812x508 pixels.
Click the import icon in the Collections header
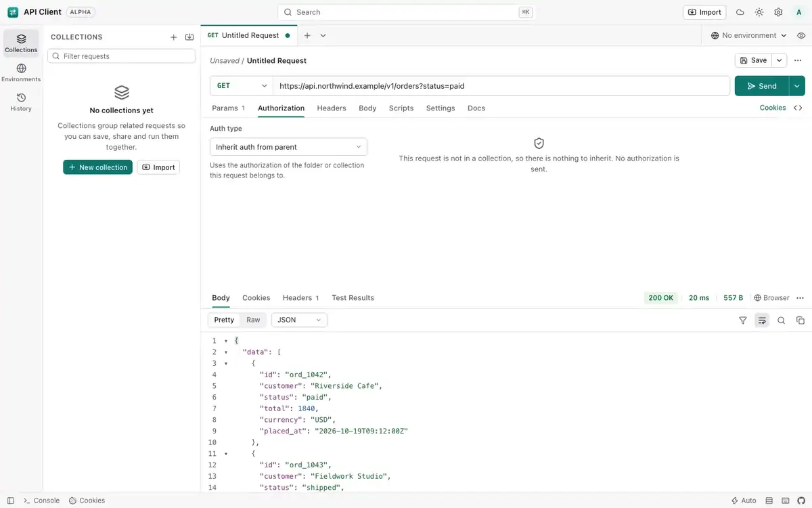pyautogui.click(x=189, y=37)
